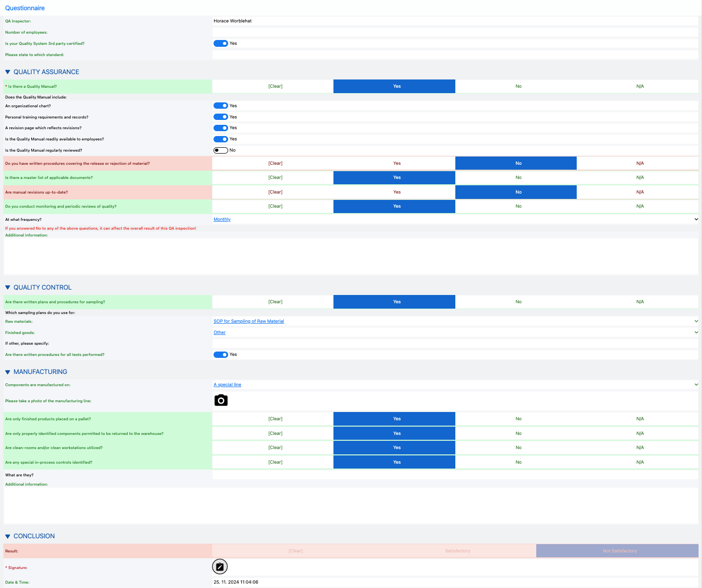Tap the camera icon for manufacturing line photo
702x588 pixels.
pos(221,400)
